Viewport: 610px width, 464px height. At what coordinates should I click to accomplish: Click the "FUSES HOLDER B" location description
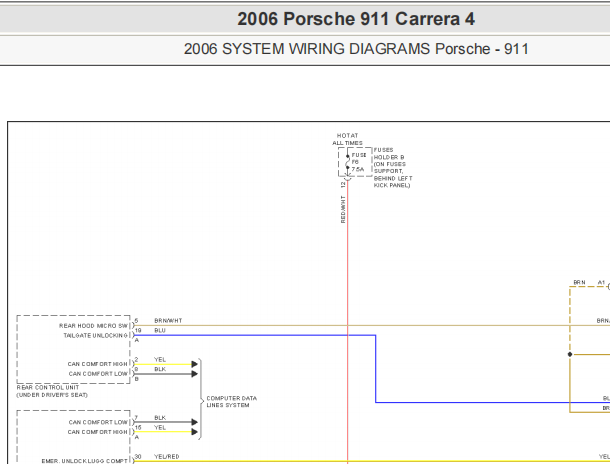tap(393, 168)
